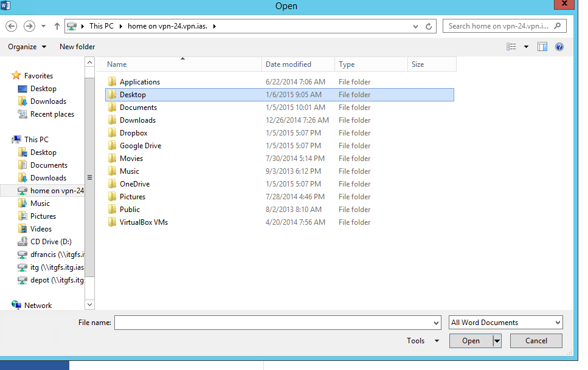Select the Dropbox folder
The height and width of the screenshot is (370, 588).
[280, 133]
